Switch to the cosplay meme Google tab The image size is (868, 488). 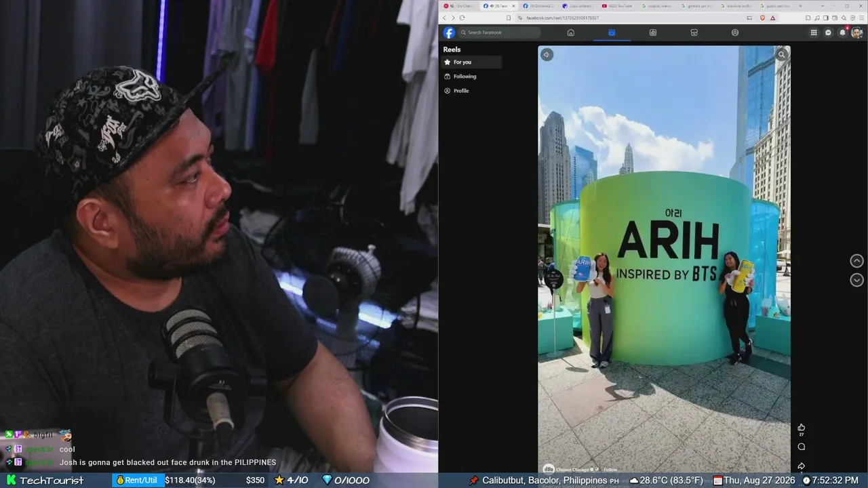click(656, 6)
